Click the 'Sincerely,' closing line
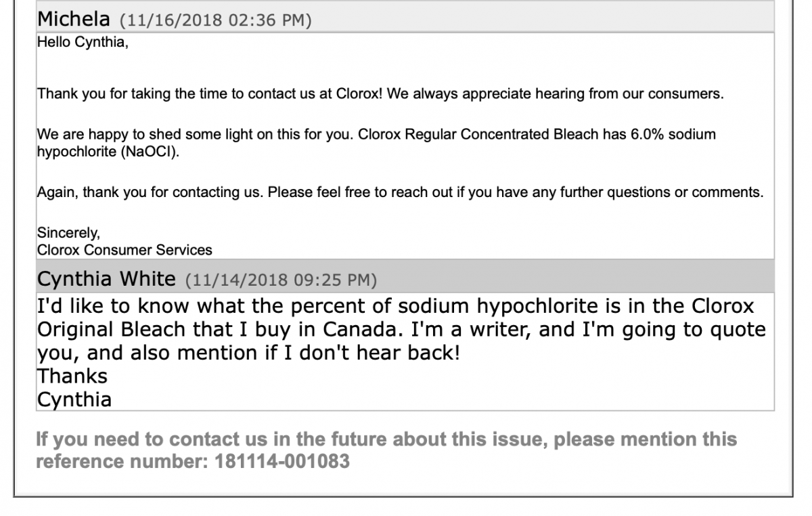This screenshot has width=812, height=516. (68, 233)
